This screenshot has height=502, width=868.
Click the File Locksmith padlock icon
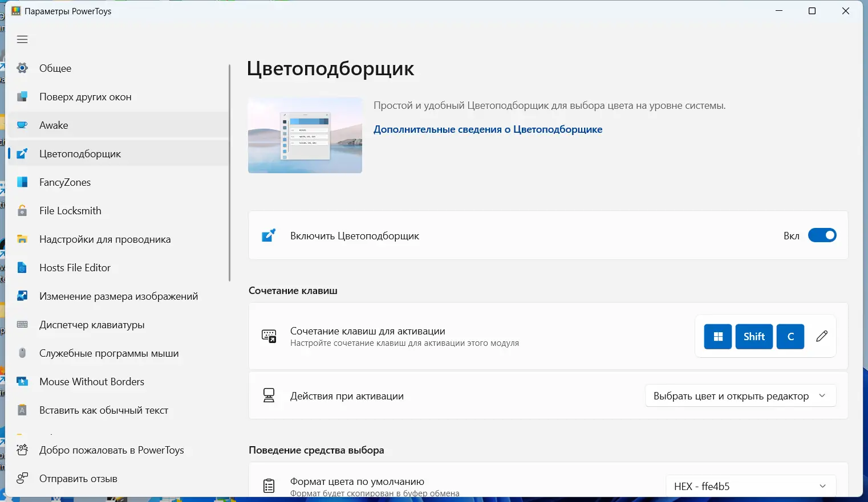22,211
